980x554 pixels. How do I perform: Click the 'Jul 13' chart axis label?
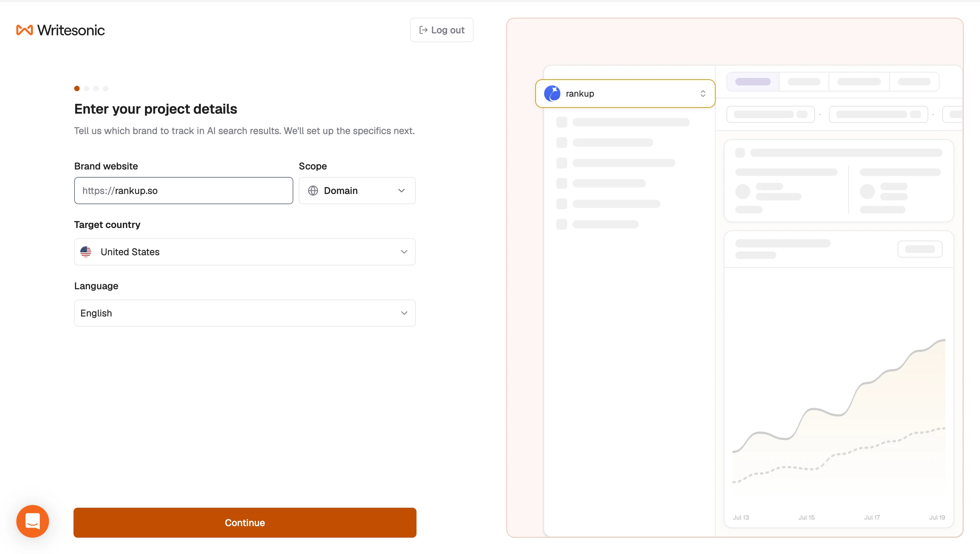pos(740,517)
